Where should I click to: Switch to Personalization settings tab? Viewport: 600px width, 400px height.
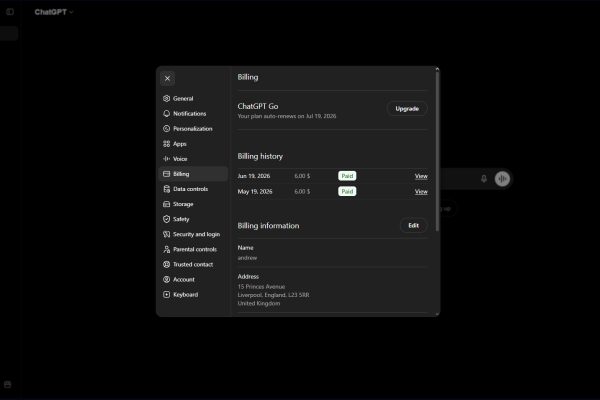(x=193, y=129)
